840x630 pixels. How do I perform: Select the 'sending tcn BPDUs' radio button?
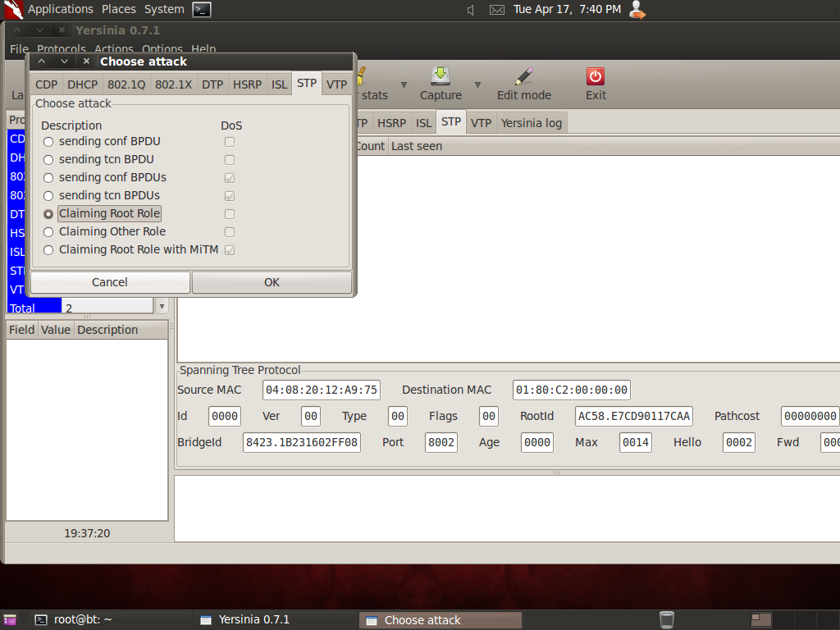(x=48, y=196)
